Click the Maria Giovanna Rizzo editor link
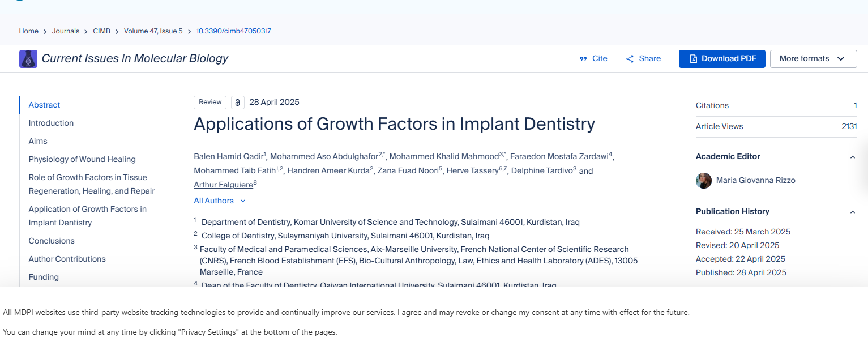Image resolution: width=868 pixels, height=337 pixels. (755, 180)
